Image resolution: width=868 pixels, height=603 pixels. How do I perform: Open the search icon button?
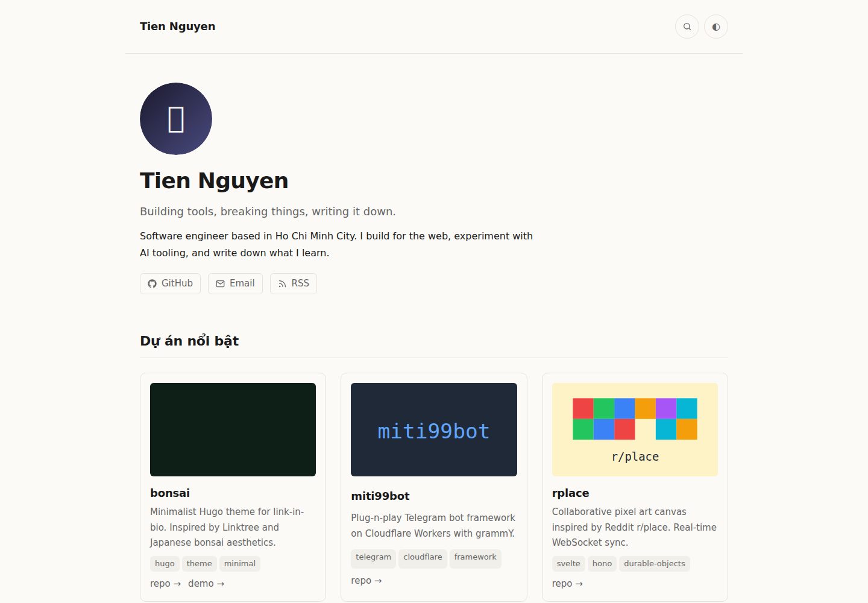[x=687, y=27]
